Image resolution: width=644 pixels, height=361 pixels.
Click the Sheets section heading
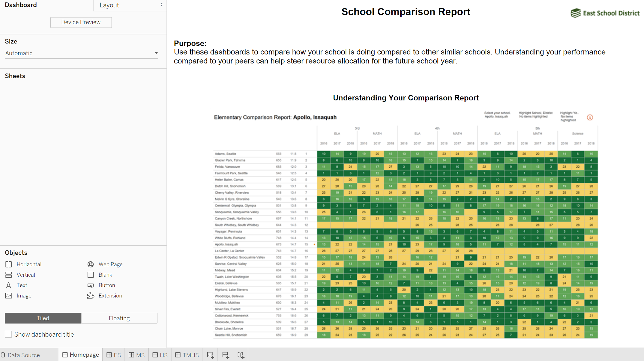tap(15, 76)
